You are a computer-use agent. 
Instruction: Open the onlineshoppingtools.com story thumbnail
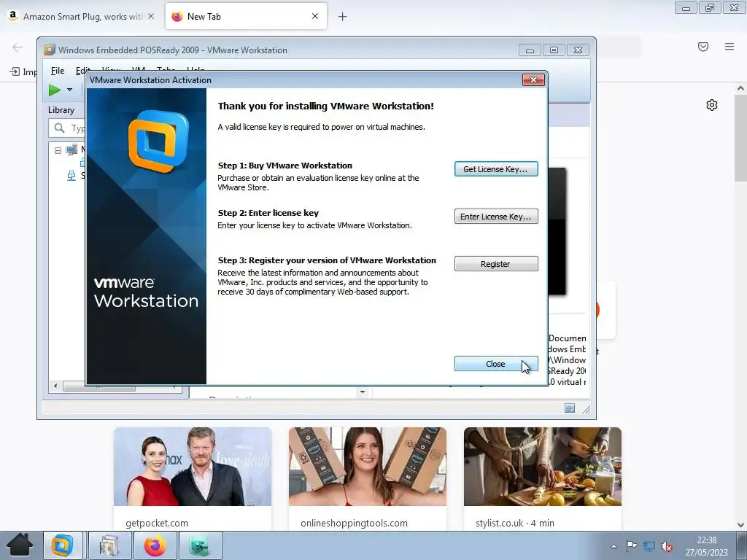pos(368,467)
